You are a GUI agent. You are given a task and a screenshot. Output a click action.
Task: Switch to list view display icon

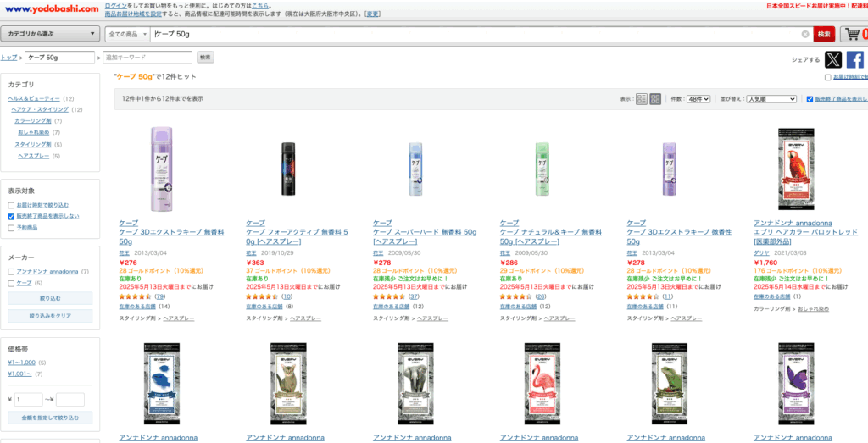pyautogui.click(x=642, y=99)
